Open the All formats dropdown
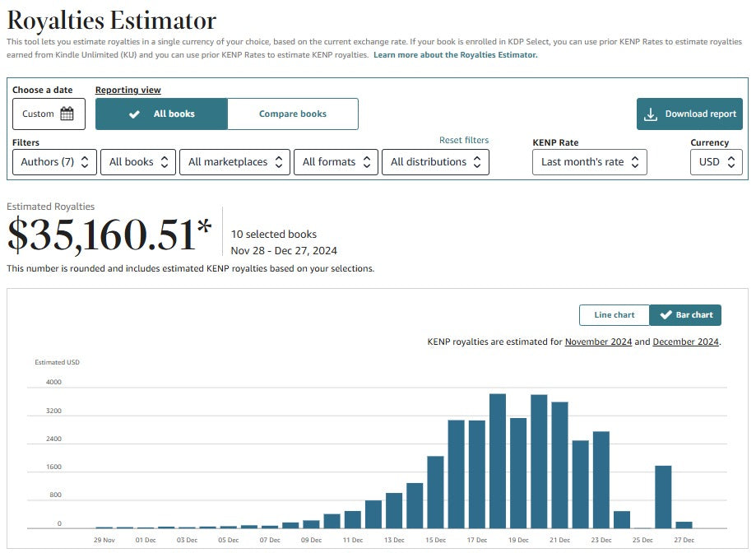 [336, 162]
